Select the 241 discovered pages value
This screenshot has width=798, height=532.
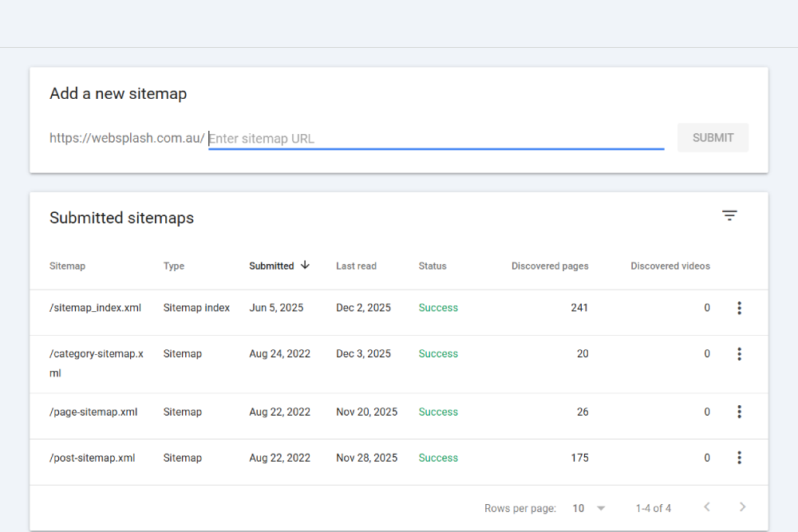click(579, 308)
